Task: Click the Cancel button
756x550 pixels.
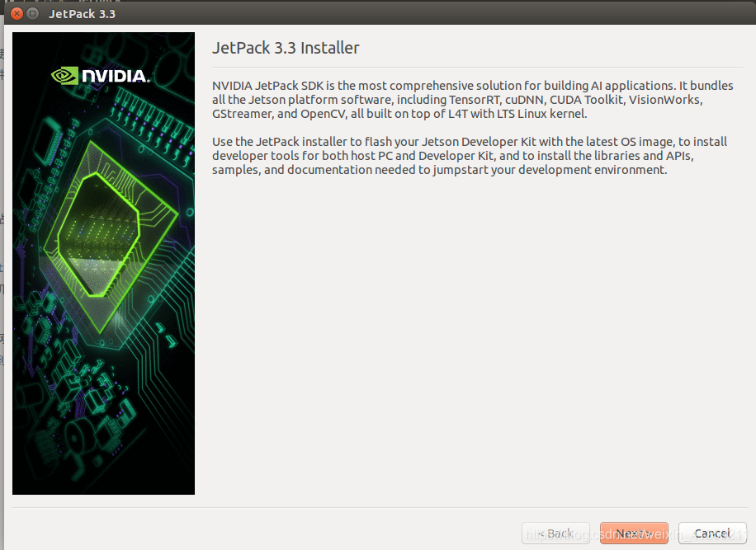Action: (x=712, y=534)
